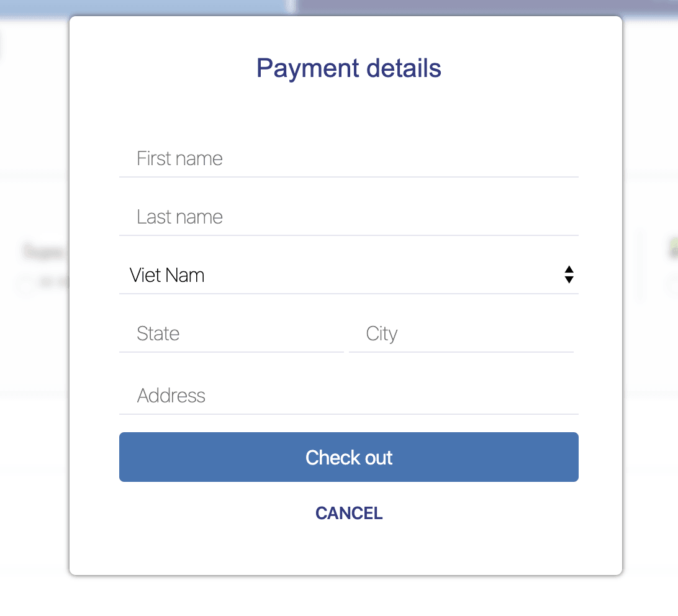Click the City input field

(461, 334)
